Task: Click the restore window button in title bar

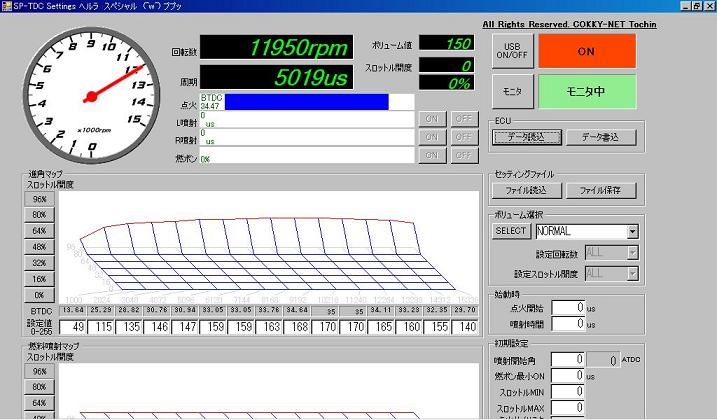Action: coord(697,6)
